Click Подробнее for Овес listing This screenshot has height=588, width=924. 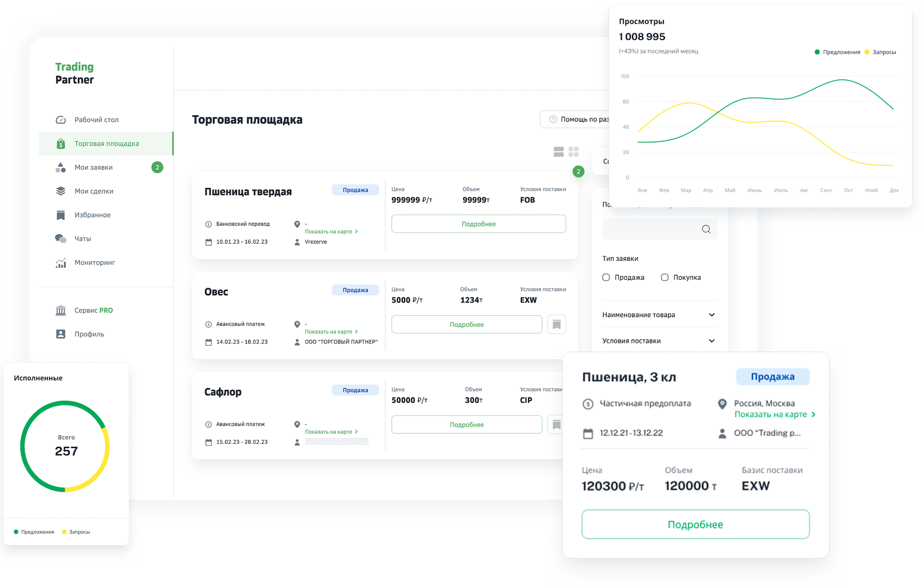pos(467,324)
